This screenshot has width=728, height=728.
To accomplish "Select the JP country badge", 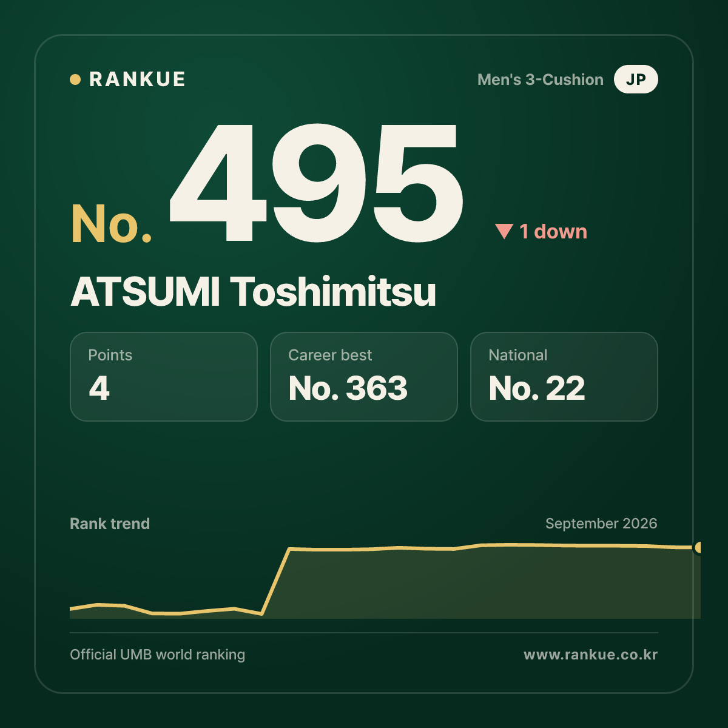I will (636, 79).
